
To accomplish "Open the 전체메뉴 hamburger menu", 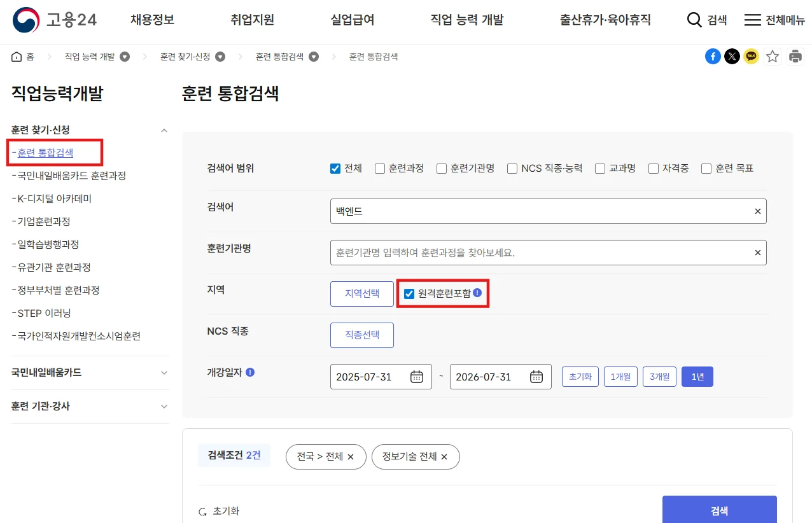I will tap(753, 20).
